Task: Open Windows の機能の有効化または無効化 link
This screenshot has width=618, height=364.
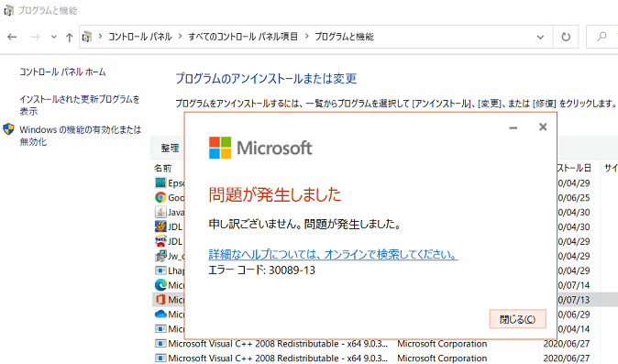Action: point(81,136)
